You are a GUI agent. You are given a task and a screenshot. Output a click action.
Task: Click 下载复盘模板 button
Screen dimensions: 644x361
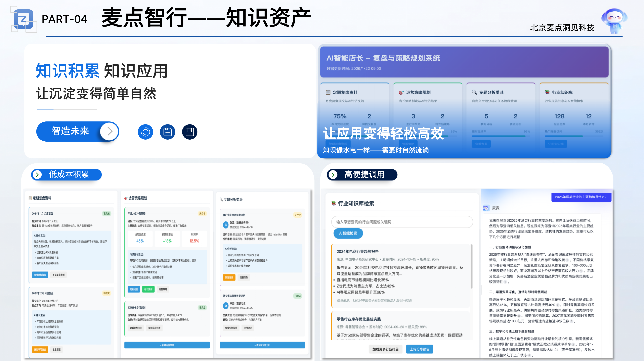58,275
